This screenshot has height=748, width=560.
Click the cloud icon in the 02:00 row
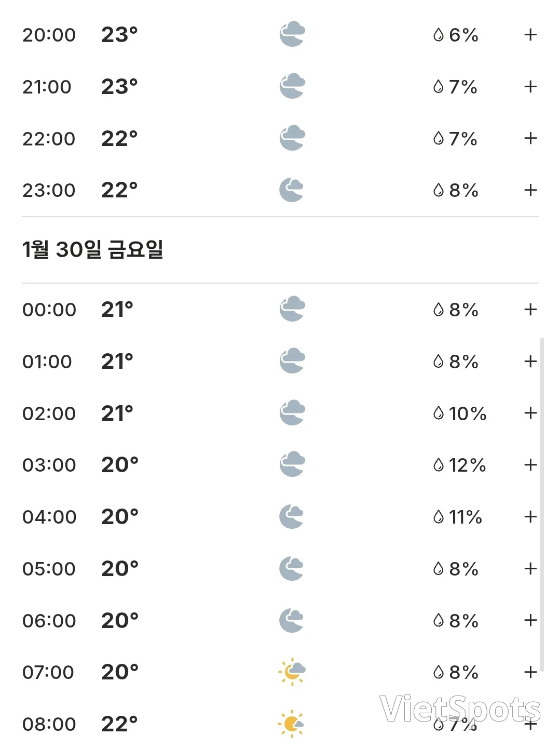[292, 413]
